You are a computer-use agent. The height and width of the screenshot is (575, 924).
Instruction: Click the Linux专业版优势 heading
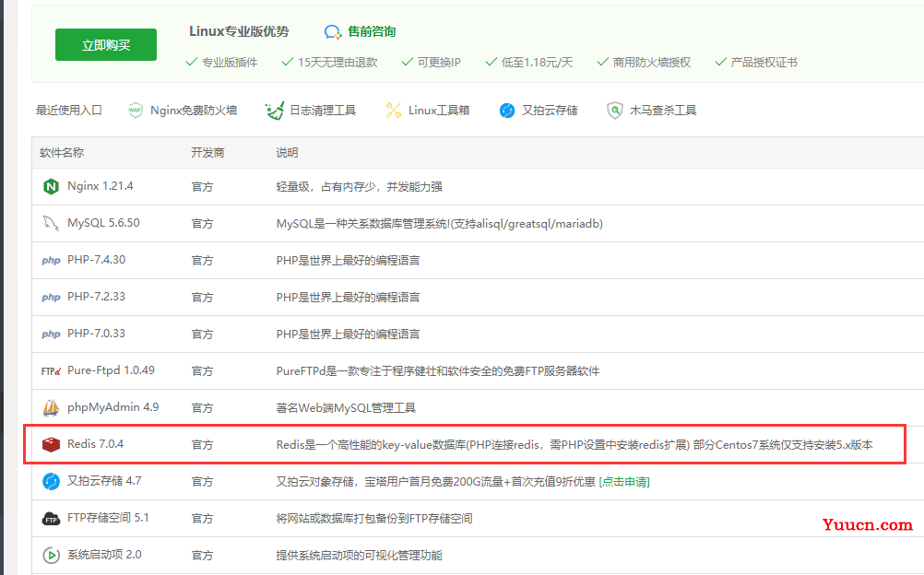[239, 31]
